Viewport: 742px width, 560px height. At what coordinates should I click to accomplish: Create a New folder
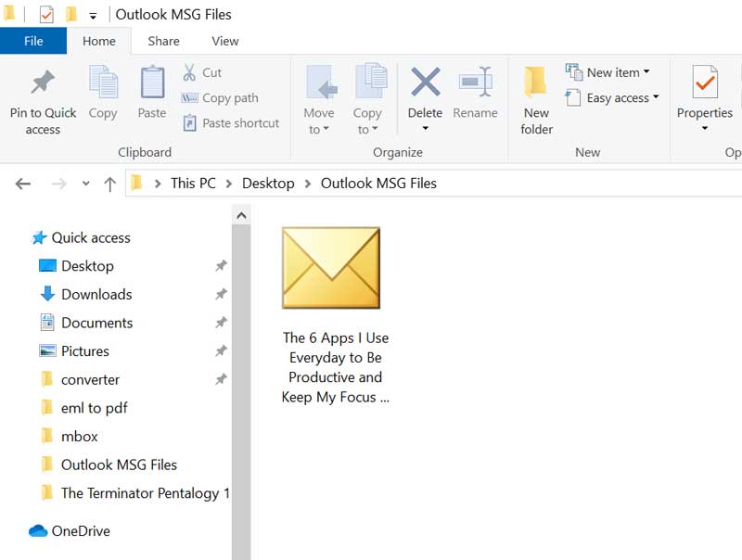pos(536,100)
